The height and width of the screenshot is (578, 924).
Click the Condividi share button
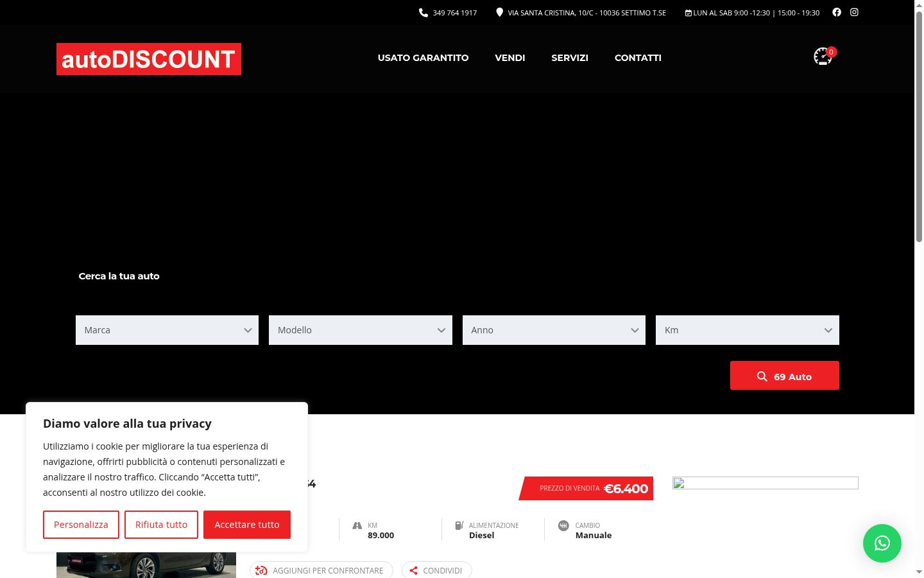coord(437,570)
